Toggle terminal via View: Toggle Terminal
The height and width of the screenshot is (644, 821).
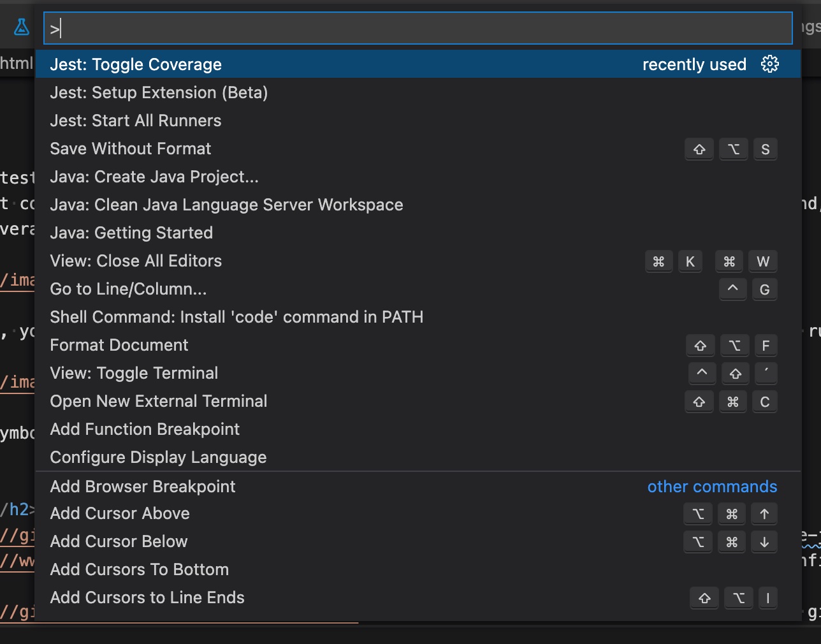click(x=418, y=373)
